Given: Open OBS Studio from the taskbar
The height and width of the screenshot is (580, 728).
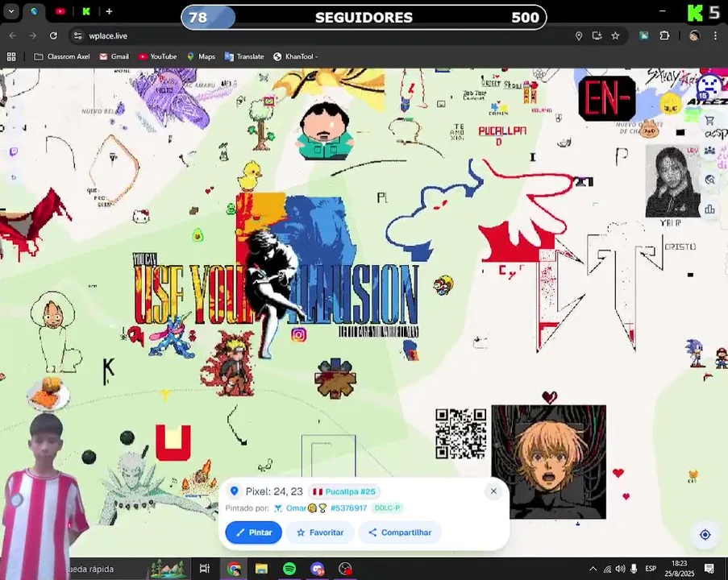Looking at the screenshot, I should click(345, 569).
